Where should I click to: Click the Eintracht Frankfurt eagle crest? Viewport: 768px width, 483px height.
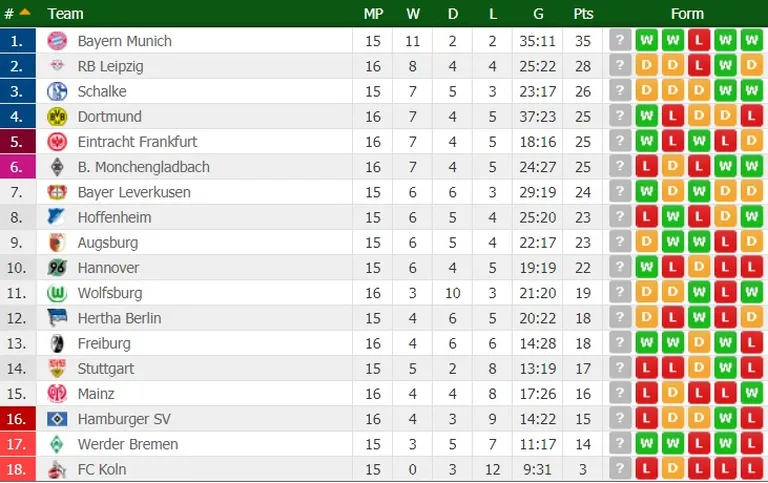(x=57, y=142)
